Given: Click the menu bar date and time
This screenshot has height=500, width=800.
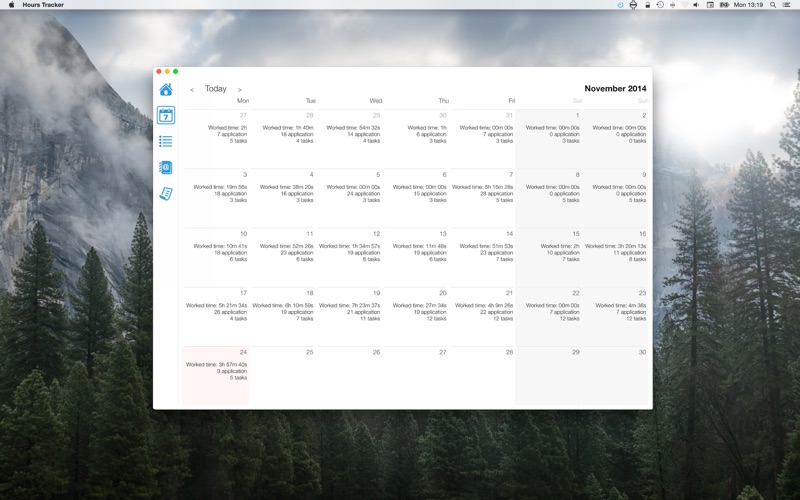Looking at the screenshot, I should [x=746, y=5].
